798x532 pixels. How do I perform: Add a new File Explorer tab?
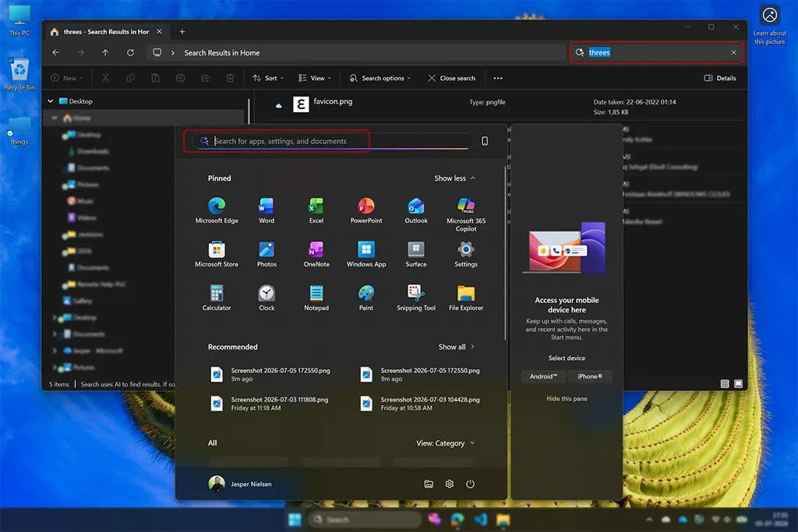point(182,31)
